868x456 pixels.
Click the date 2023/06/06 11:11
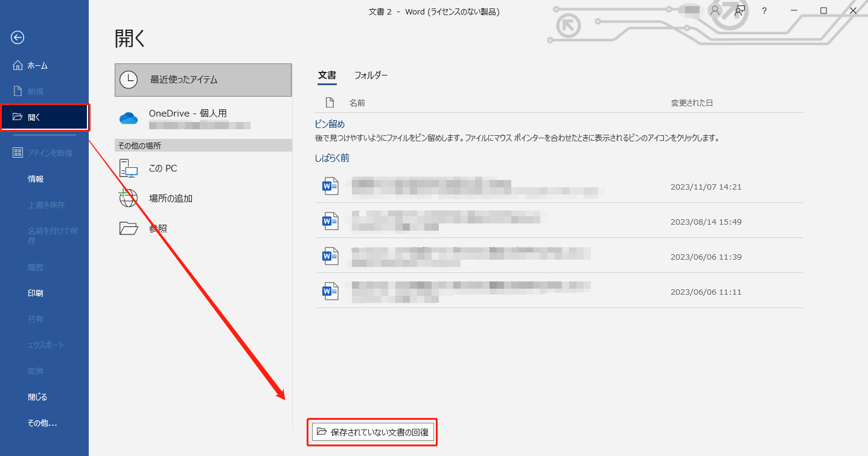[706, 292]
